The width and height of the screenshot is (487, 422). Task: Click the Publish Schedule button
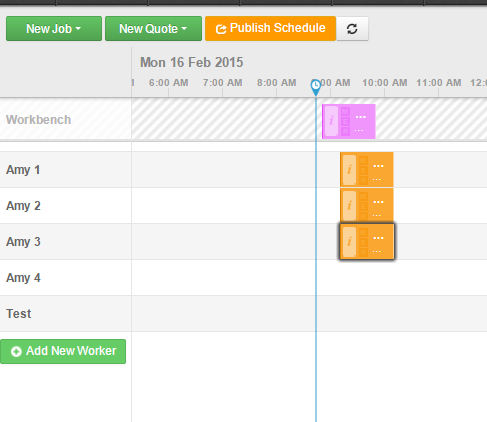point(270,29)
